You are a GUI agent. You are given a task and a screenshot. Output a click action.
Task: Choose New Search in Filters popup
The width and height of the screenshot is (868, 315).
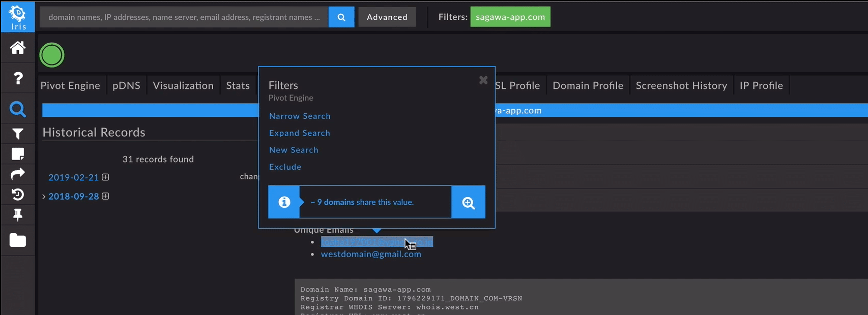(294, 150)
